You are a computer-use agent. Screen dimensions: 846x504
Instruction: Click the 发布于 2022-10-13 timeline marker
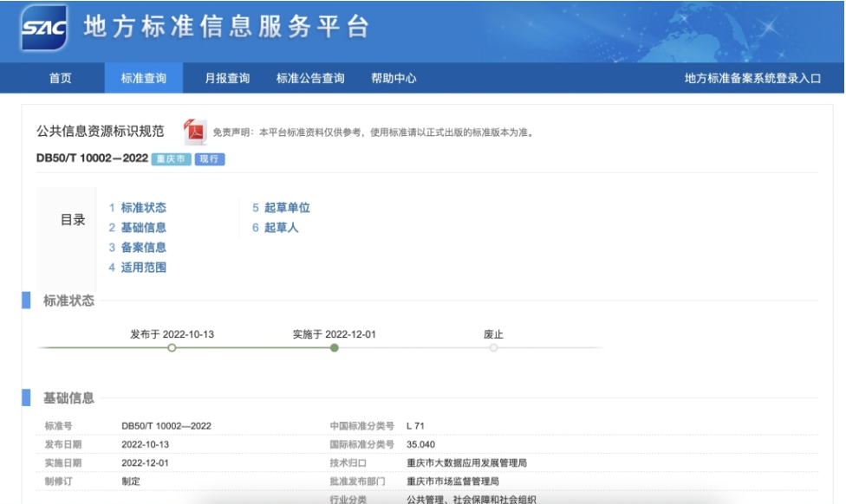pos(172,347)
